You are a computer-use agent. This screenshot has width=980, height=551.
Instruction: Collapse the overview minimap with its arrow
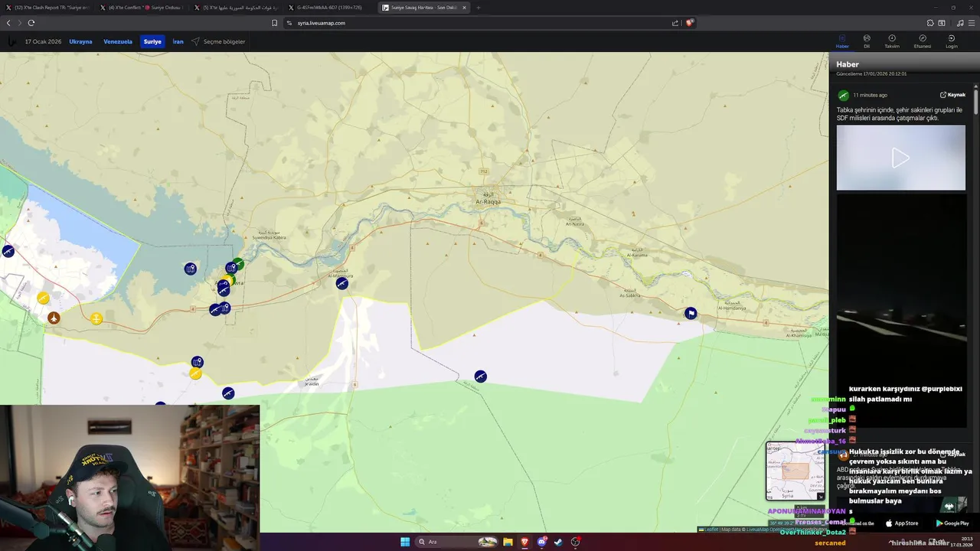point(821,496)
